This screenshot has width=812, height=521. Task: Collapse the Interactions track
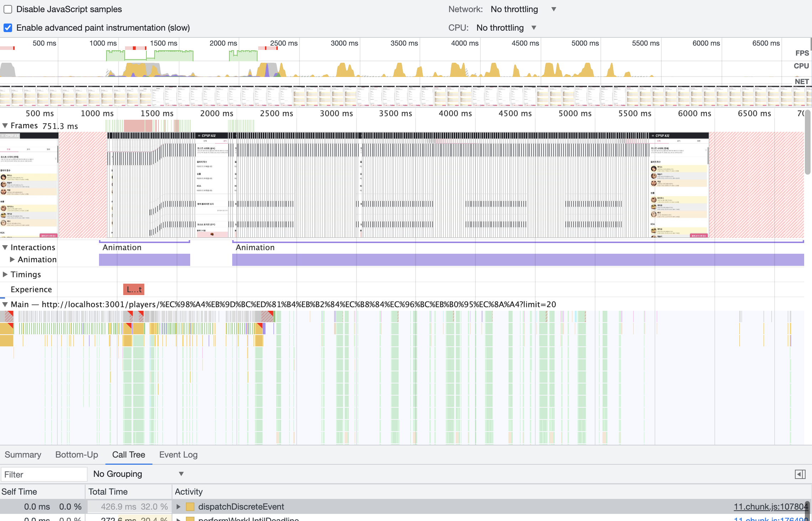pos(5,247)
